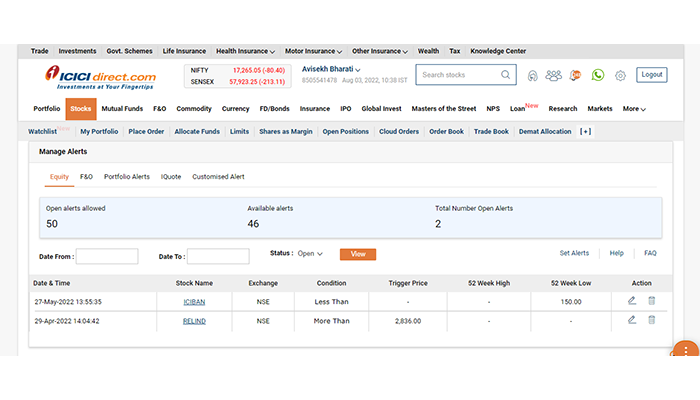Switch to the F&O alerts tab
Image resolution: width=700 pixels, height=400 pixels.
(86, 176)
